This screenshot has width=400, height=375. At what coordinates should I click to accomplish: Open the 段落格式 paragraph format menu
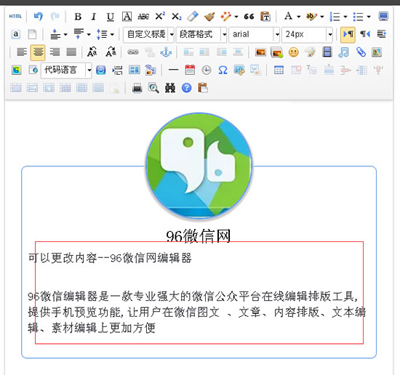click(x=201, y=34)
